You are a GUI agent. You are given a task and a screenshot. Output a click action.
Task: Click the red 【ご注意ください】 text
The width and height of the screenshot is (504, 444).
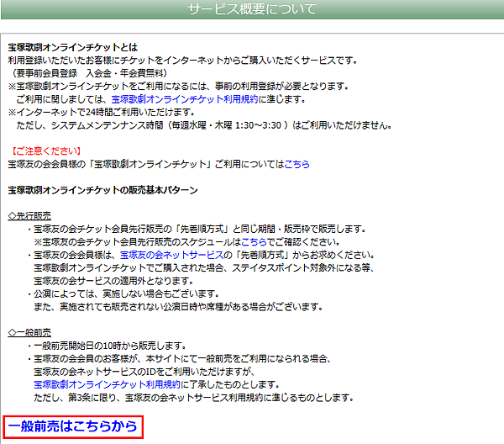[x=46, y=151]
